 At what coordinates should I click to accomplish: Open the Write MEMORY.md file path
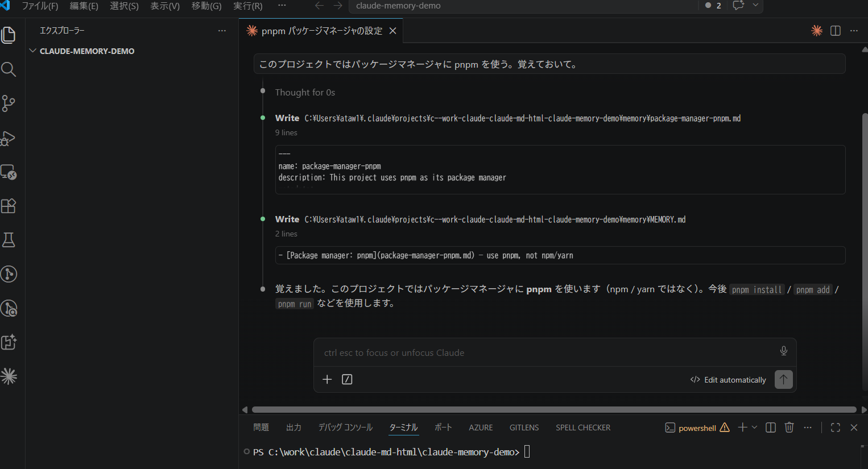(495, 219)
